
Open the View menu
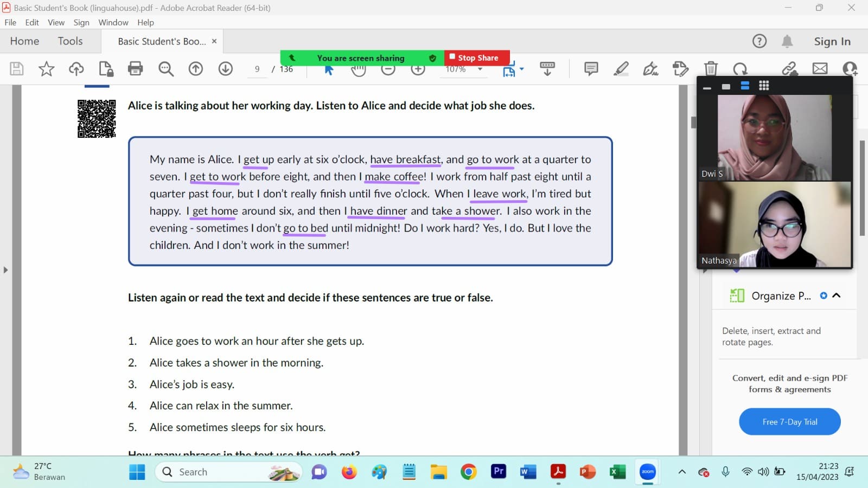56,22
